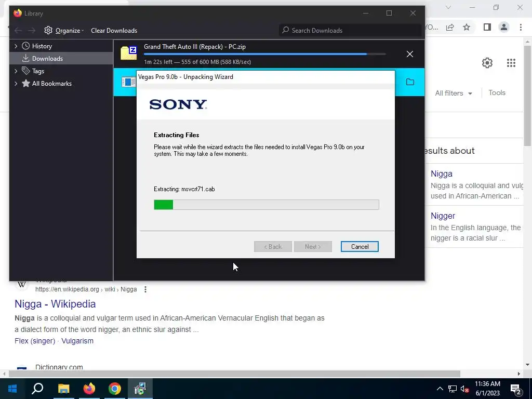Select All Bookmarks in Library sidebar
Viewport: 532px width, 399px height.
pyautogui.click(x=51, y=84)
